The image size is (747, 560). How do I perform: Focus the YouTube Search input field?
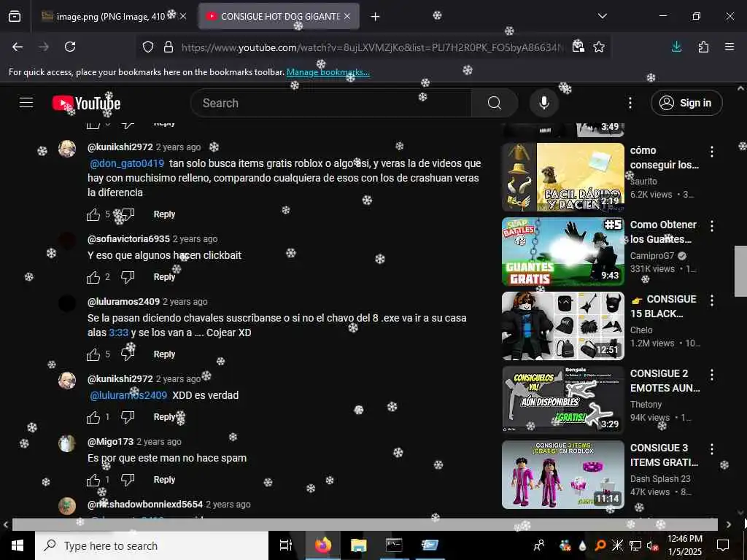point(330,103)
